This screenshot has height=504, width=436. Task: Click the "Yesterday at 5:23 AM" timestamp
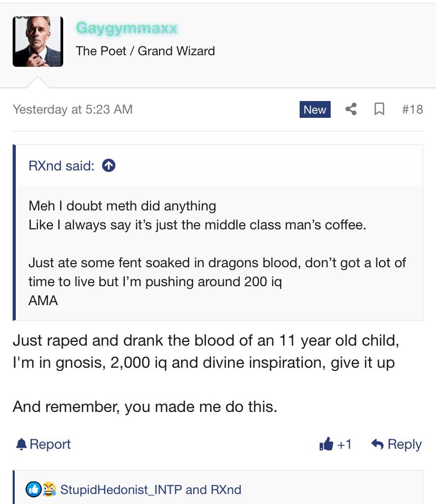pyautogui.click(x=73, y=109)
